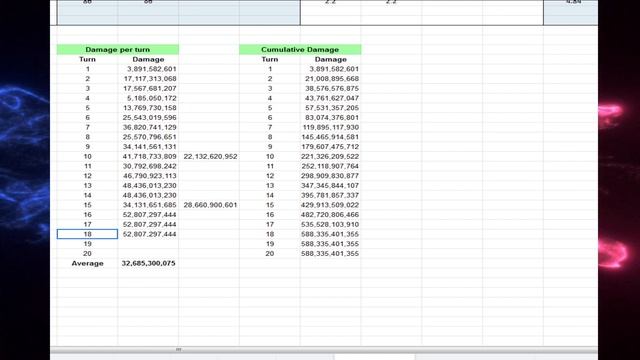Screen dimensions: 640x360
Task: Select cell showing 17,567,681,207
Action: pyautogui.click(x=148, y=89)
